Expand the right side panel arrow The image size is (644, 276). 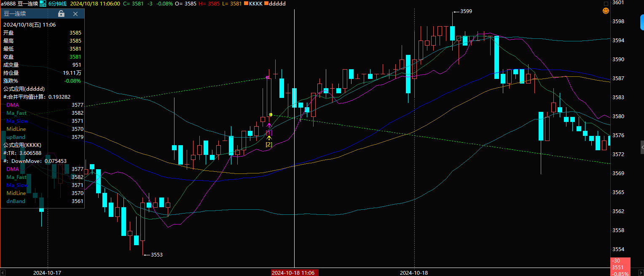coord(642,147)
